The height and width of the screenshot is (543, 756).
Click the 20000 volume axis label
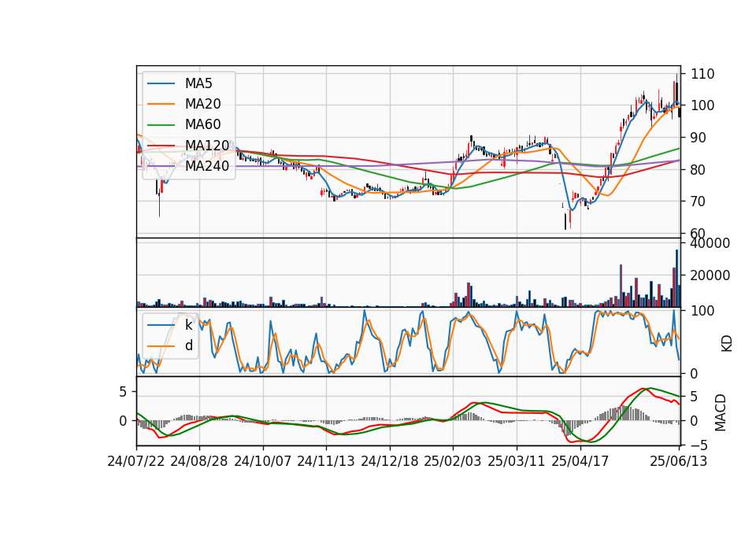(710, 275)
